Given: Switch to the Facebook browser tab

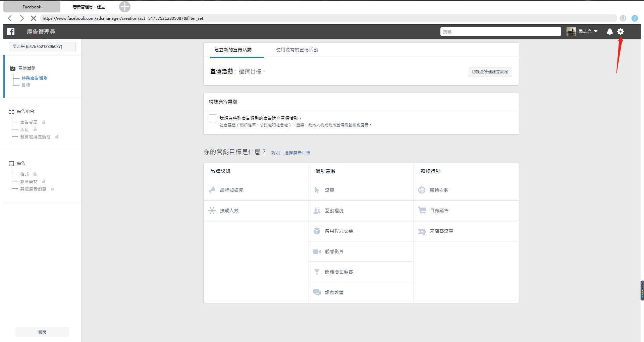Looking at the screenshot, I should point(32,7).
